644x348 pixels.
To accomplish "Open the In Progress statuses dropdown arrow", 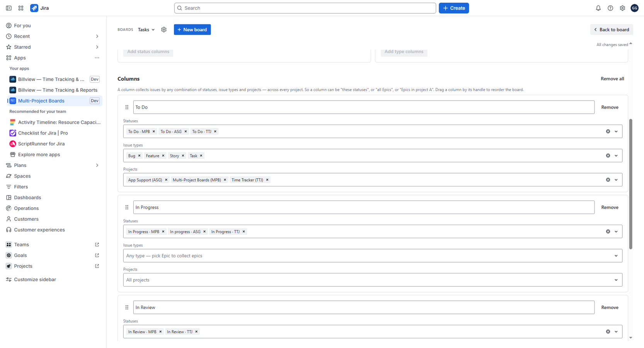I will 616,232.
